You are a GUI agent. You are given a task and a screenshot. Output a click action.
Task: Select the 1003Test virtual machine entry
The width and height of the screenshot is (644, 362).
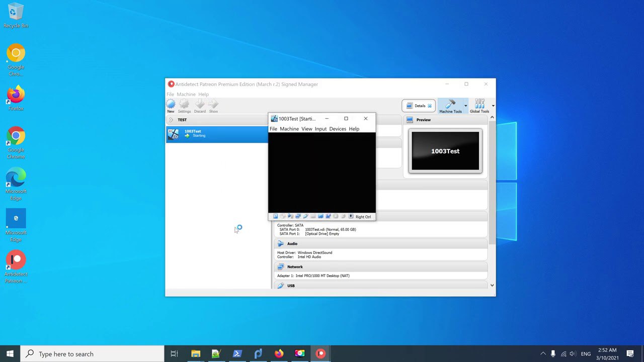217,134
